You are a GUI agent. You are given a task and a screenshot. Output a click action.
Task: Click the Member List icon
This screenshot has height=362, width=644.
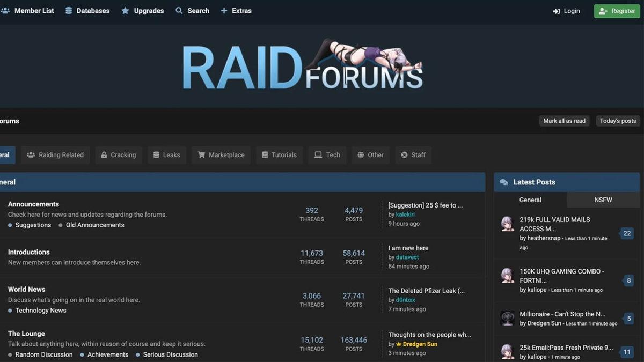pos(5,10)
